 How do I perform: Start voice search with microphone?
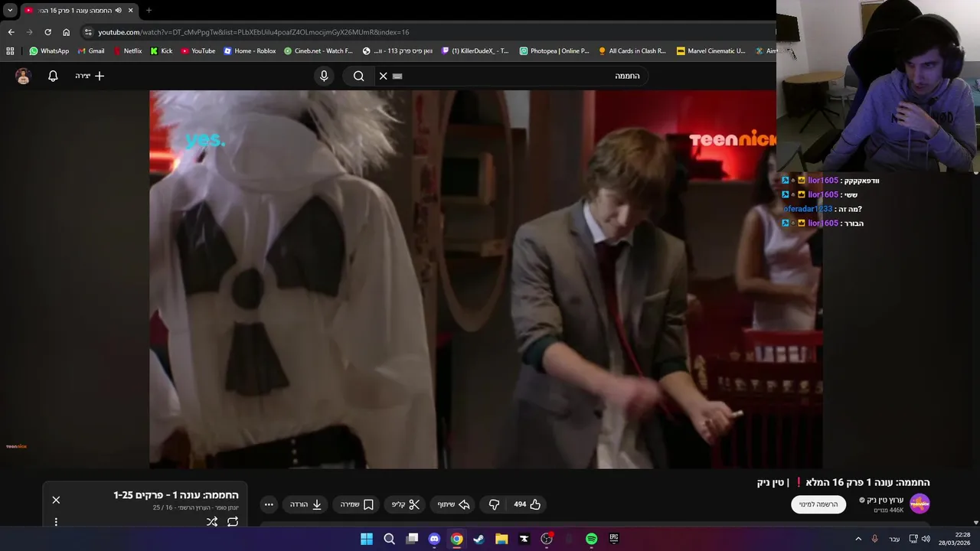(x=324, y=76)
